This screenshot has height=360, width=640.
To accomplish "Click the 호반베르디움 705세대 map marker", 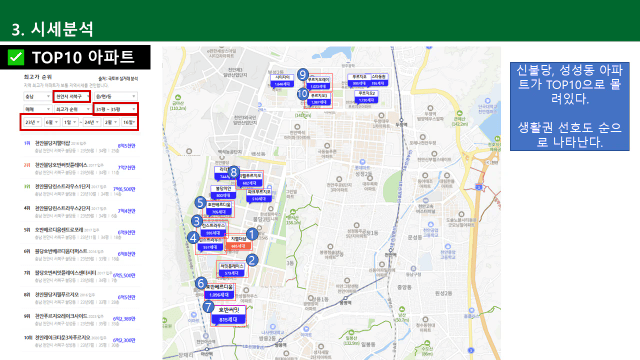I will (x=219, y=208).
